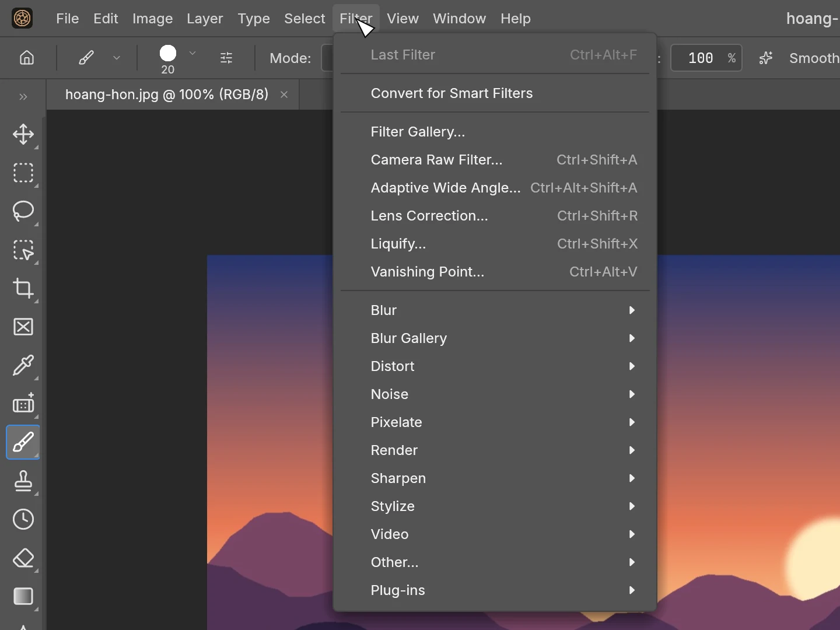Select the Eraser tool
The image size is (840, 630).
(x=23, y=558)
